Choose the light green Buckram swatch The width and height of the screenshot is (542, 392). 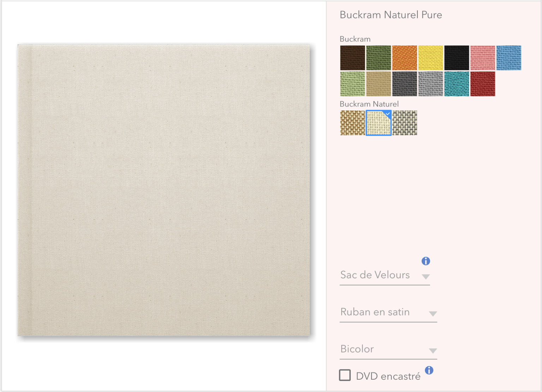pyautogui.click(x=353, y=84)
